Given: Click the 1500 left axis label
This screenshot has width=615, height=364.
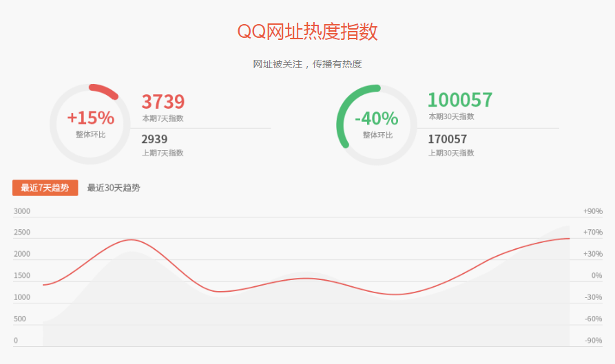Looking at the screenshot, I should [x=21, y=275].
